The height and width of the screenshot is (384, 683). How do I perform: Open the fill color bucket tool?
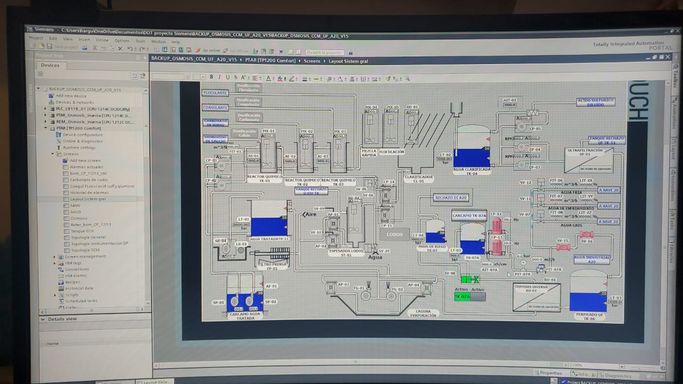point(281,78)
